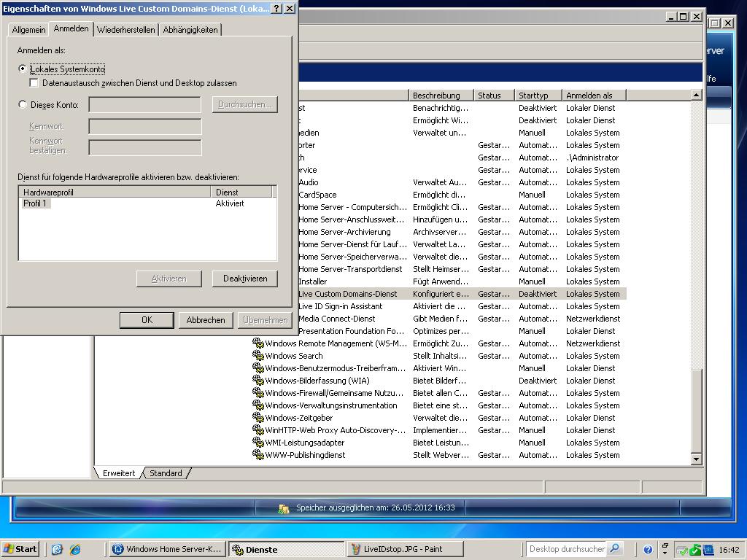Viewport: 747px width, 560px height.
Task: Click the Speicher ausgeglichen am: 26.05.2012 status text
Action: pyautogui.click(x=376, y=507)
